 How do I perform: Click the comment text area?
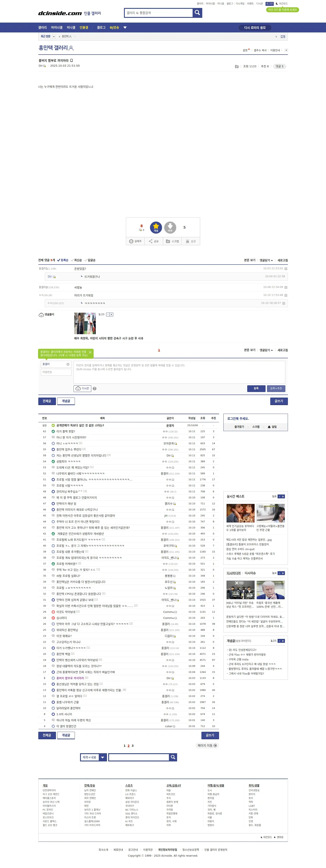pos(179,372)
